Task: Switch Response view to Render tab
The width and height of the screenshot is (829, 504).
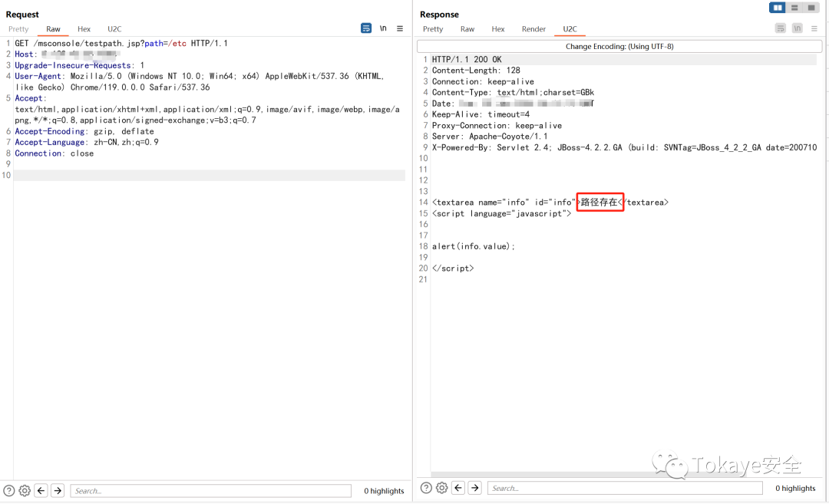Action: click(533, 29)
